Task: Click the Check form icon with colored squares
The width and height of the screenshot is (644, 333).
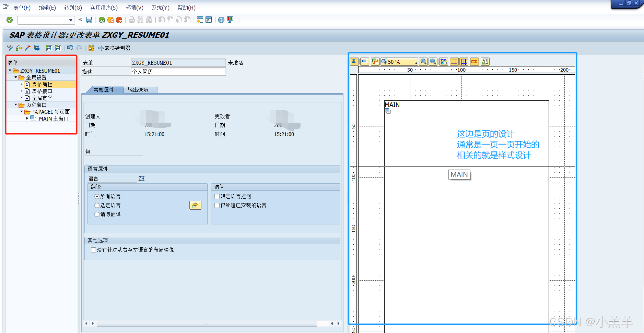Action: coord(19,48)
